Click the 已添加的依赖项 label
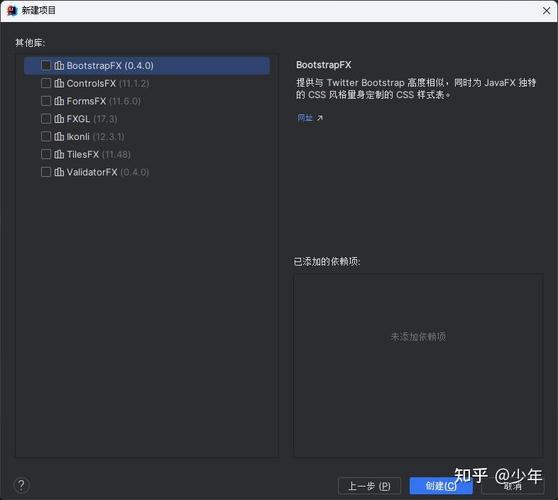 [x=327, y=262]
